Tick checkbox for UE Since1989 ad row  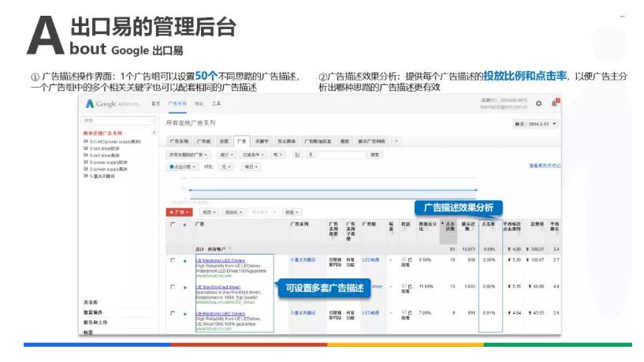click(173, 313)
